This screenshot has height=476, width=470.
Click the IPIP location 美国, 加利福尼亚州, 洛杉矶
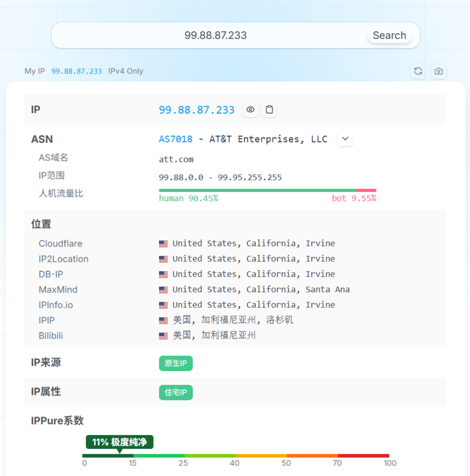233,320
